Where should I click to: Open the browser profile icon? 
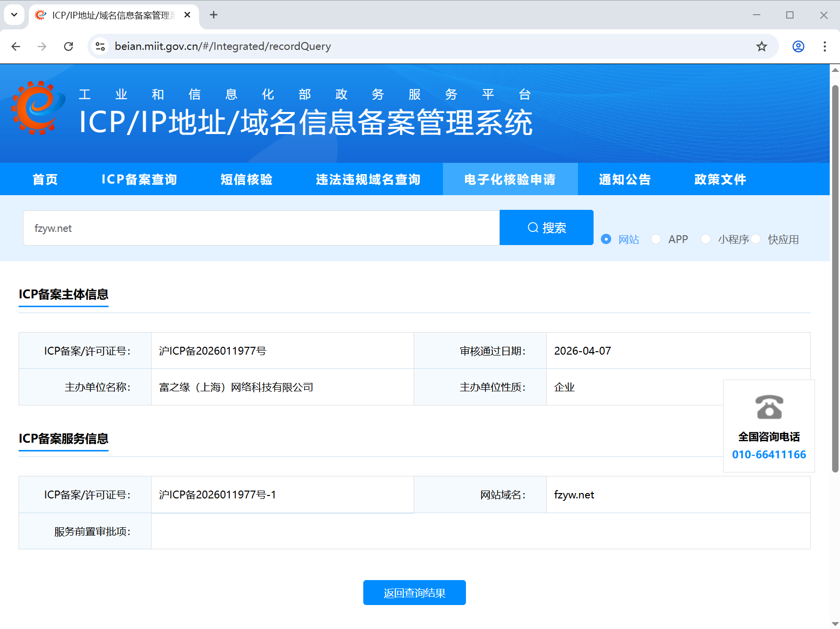pyautogui.click(x=798, y=46)
